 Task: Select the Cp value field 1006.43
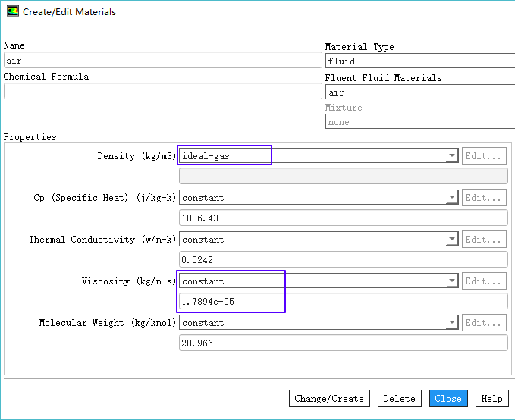[342, 218]
